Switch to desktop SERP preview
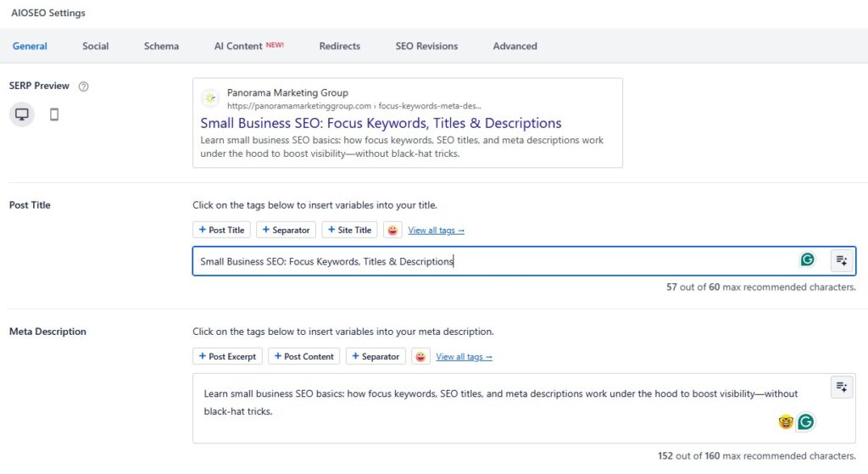The width and height of the screenshot is (868, 474). click(22, 114)
